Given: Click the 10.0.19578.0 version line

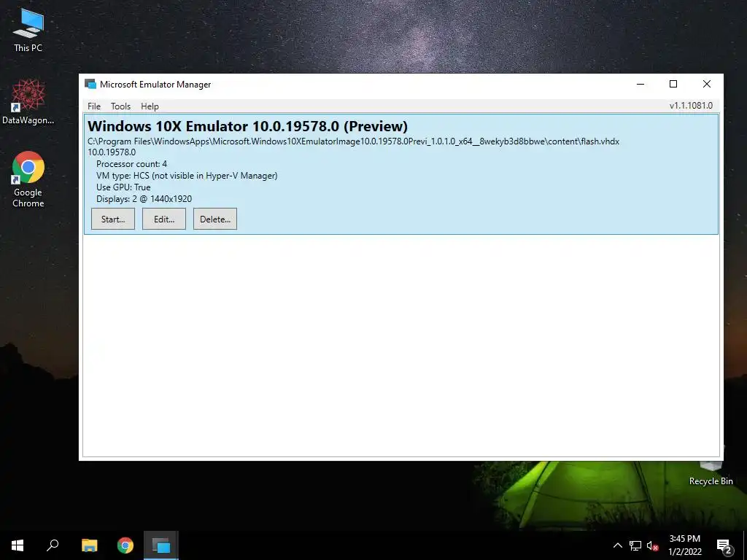Looking at the screenshot, I should pyautogui.click(x=112, y=152).
